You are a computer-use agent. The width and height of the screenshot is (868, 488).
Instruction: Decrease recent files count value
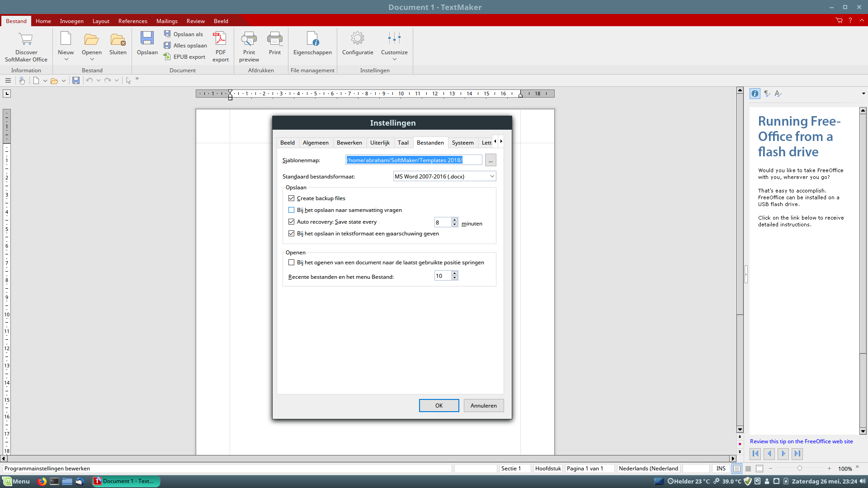454,278
